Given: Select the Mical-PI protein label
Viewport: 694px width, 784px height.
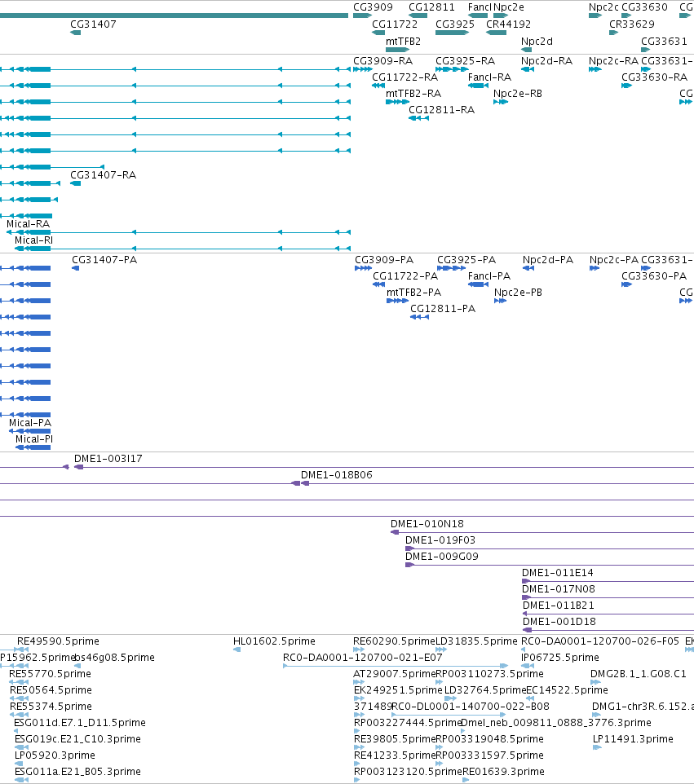Looking at the screenshot, I should 34,439.
